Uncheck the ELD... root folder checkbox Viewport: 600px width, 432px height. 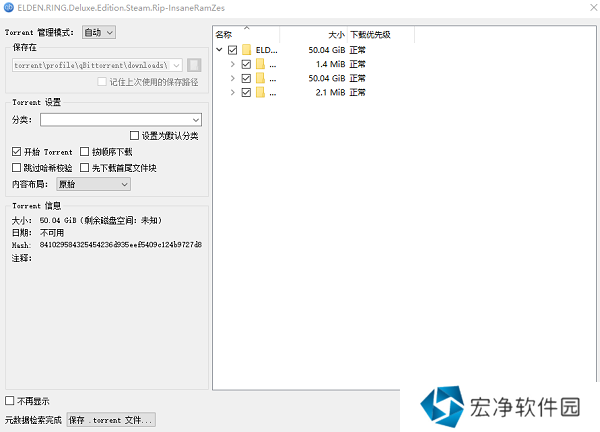point(232,50)
